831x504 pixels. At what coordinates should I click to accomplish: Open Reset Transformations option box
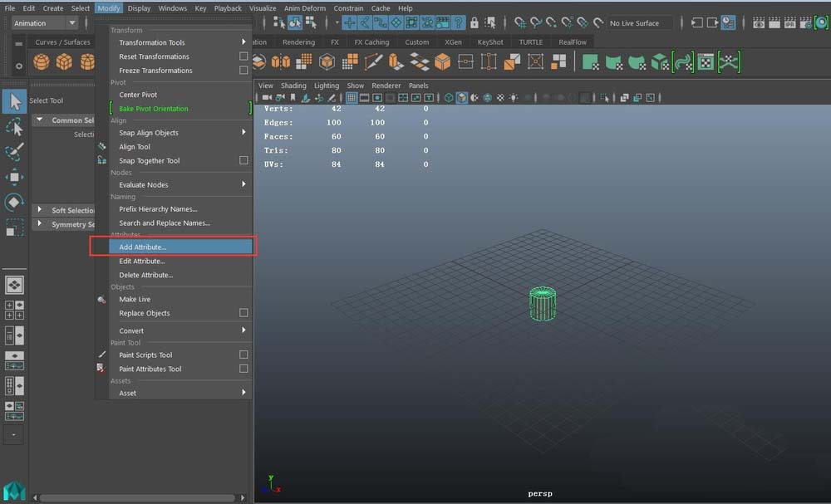243,56
